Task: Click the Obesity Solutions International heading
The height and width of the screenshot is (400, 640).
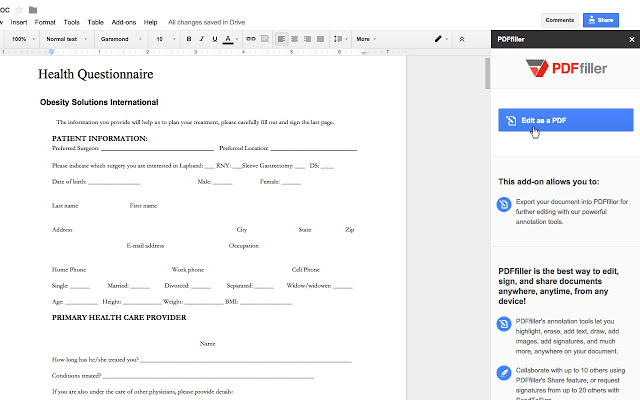Action: [x=99, y=102]
